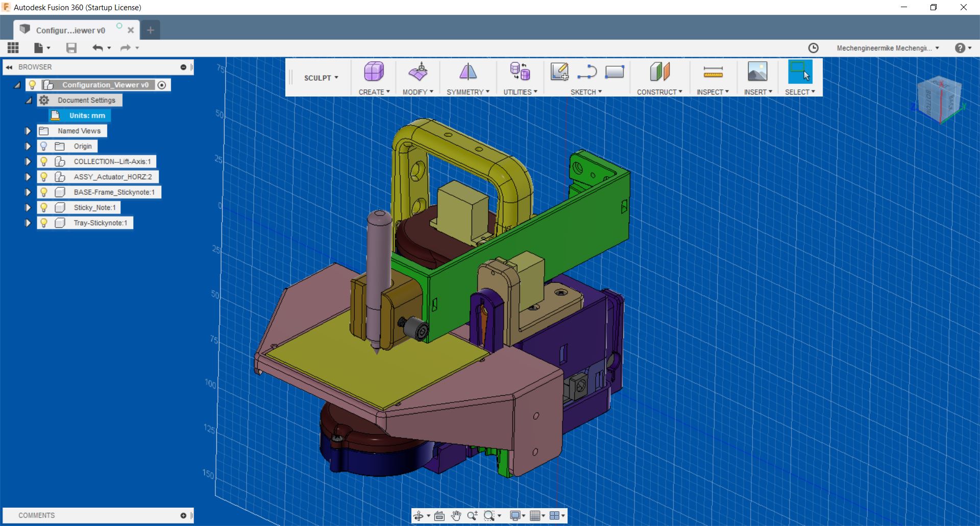Click the Save icon
Screen dimensions: 980x526
click(x=71, y=48)
